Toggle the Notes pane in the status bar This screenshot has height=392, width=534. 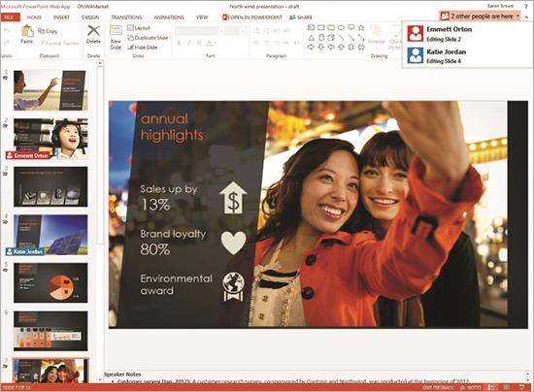coord(470,387)
